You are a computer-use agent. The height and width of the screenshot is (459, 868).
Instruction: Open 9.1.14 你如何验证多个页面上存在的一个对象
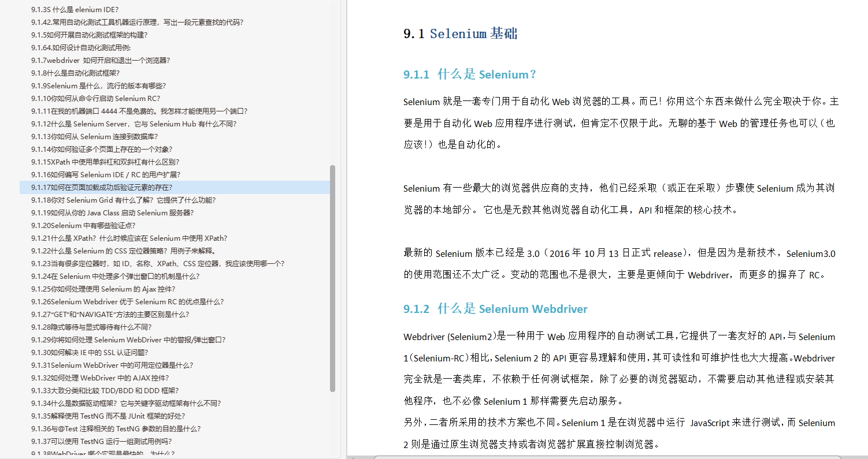[x=102, y=149]
